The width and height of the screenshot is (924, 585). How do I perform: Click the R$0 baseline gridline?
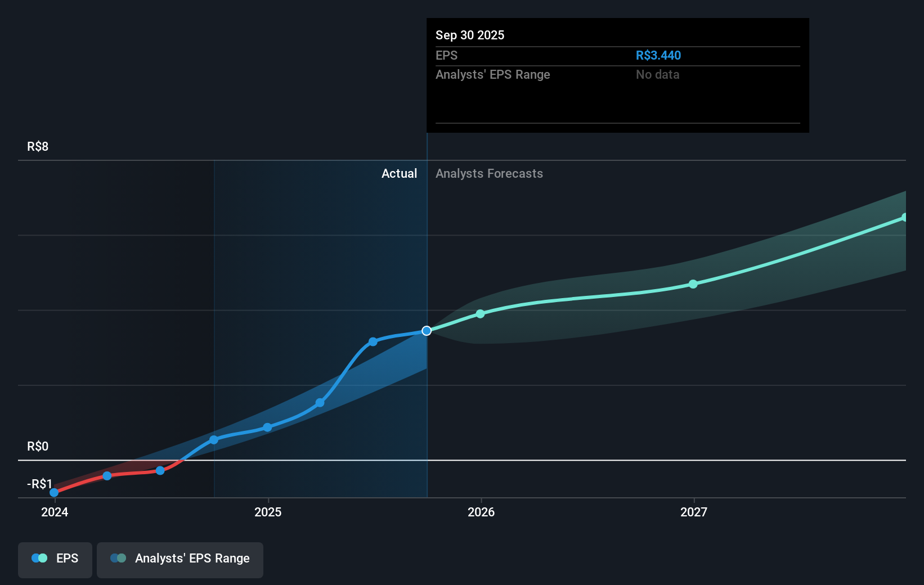[x=461, y=460]
